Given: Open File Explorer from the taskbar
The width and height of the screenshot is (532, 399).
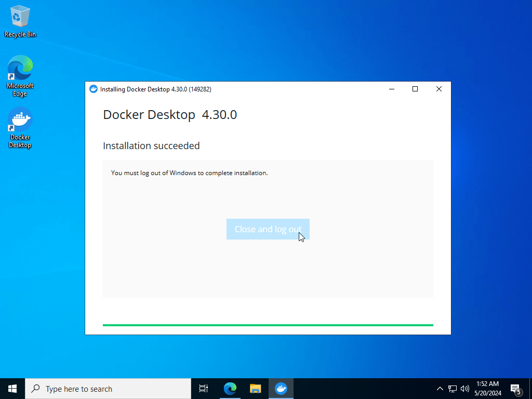Looking at the screenshot, I should (x=255, y=389).
